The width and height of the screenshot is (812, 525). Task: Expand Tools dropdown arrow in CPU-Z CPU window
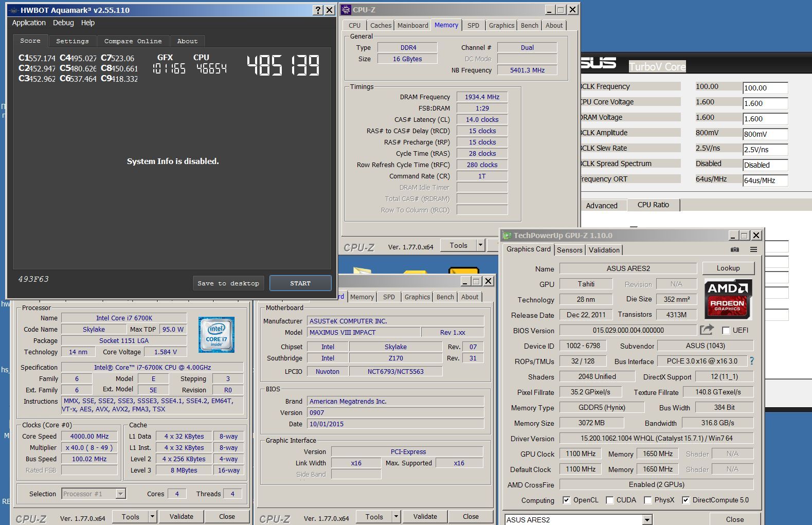(x=152, y=517)
